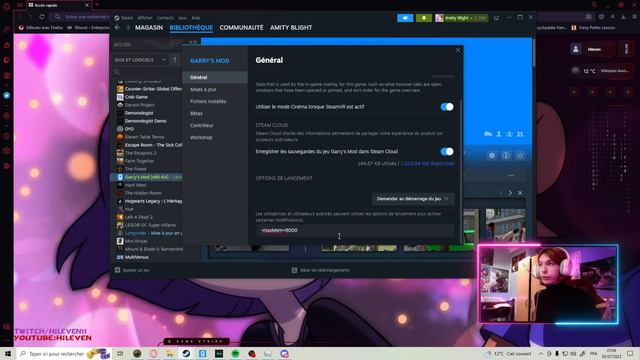Select the Général properties section

pos(215,77)
